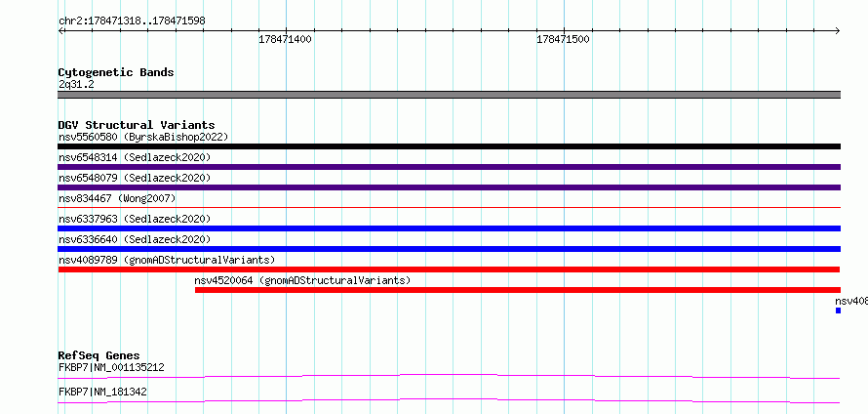Select the Cytogenetic Bands track title

point(116,72)
